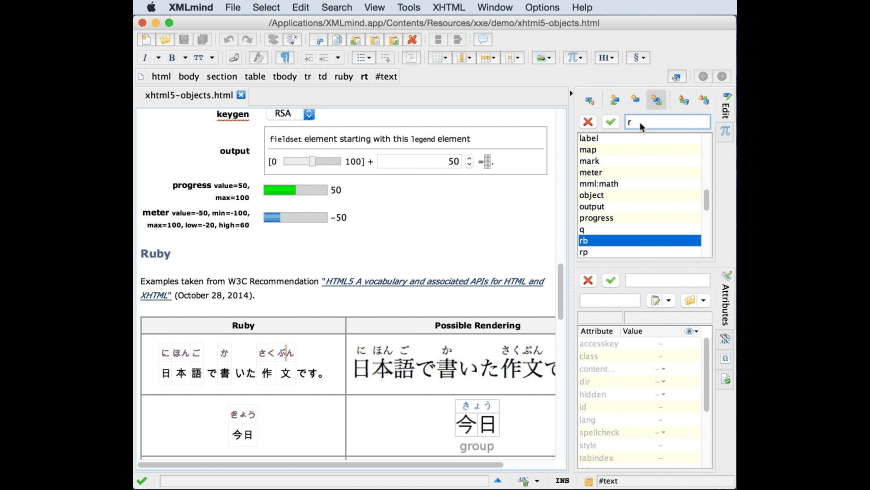Open the XHTML menu
The height and width of the screenshot is (490, 870).
(x=449, y=7)
